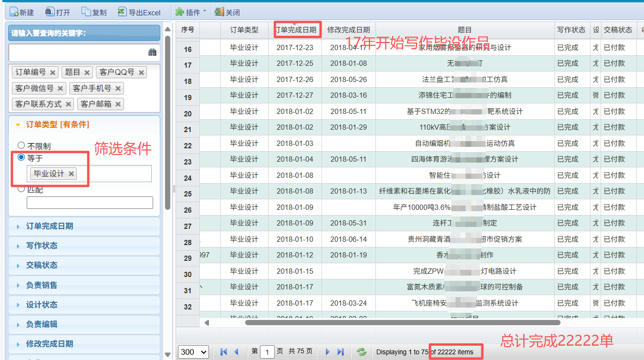Image resolution: width=644 pixels, height=360 pixels.
Task: Click the 关闭 (Close) toolbar button
Action: (227, 12)
